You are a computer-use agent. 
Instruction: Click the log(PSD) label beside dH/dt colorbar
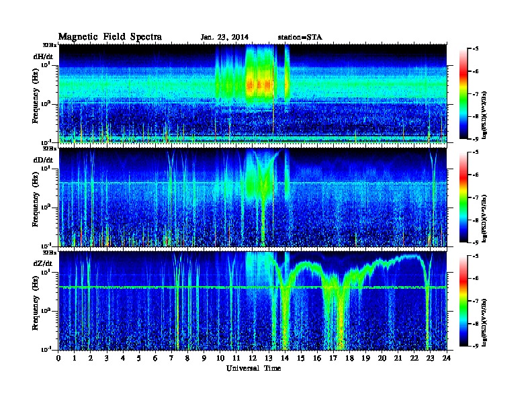485,115
